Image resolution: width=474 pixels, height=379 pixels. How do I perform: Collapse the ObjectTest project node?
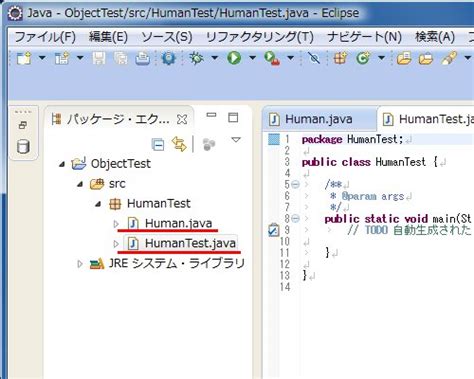(x=62, y=164)
